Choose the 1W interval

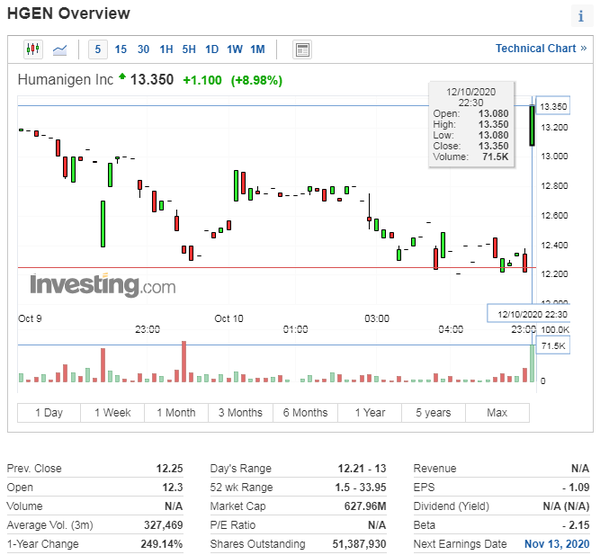click(x=235, y=49)
